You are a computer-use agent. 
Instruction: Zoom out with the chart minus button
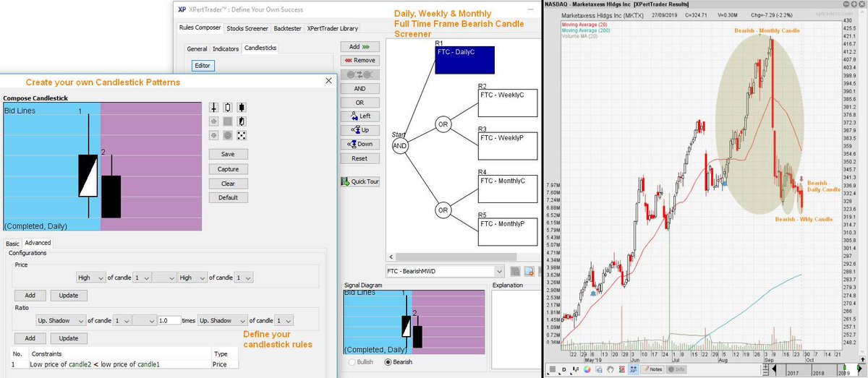(x=765, y=373)
